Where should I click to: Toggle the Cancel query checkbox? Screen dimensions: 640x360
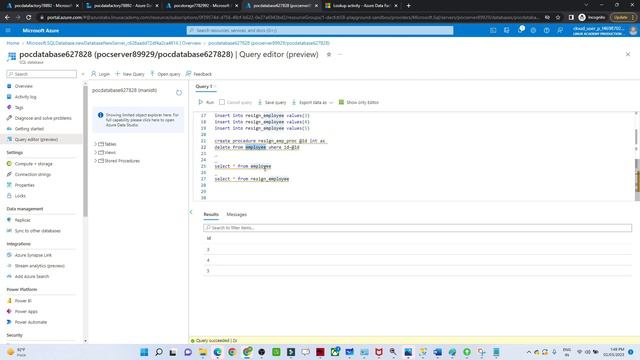click(x=222, y=102)
